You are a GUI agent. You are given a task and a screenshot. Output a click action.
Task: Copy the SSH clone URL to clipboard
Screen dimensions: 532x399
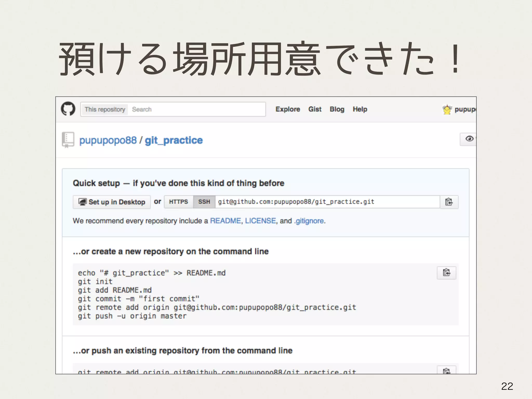pyautogui.click(x=449, y=202)
